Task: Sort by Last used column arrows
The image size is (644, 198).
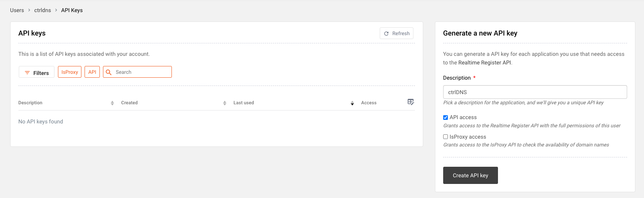Action: 352,103
